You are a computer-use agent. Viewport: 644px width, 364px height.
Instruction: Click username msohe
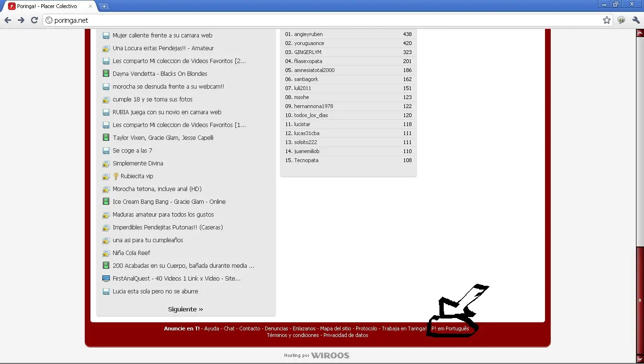[302, 97]
